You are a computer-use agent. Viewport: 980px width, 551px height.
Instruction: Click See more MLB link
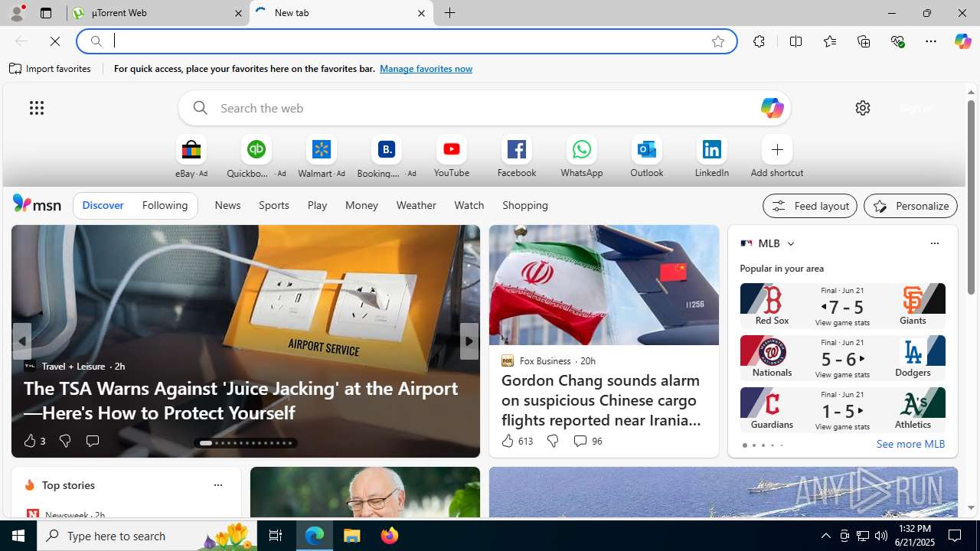click(x=910, y=444)
